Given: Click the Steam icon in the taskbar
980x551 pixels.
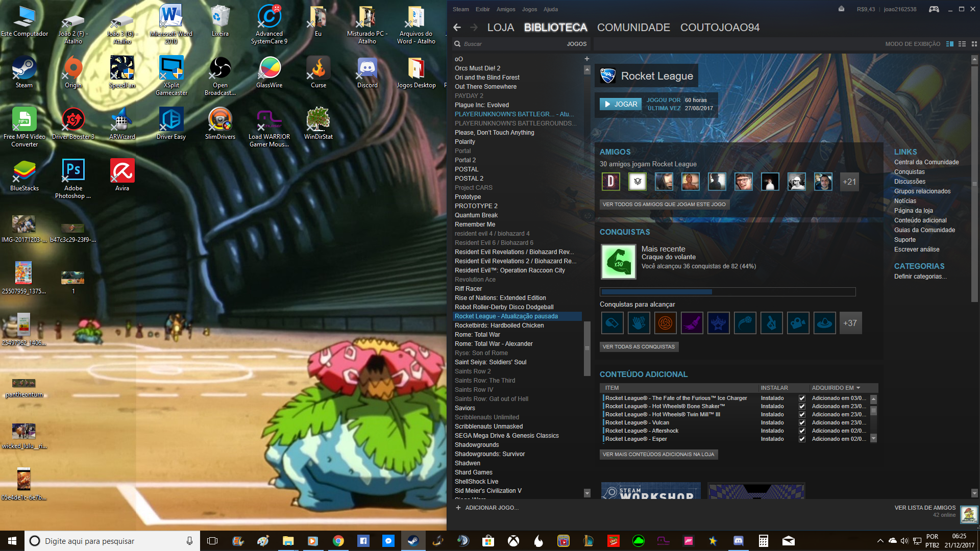Looking at the screenshot, I should coord(413,541).
